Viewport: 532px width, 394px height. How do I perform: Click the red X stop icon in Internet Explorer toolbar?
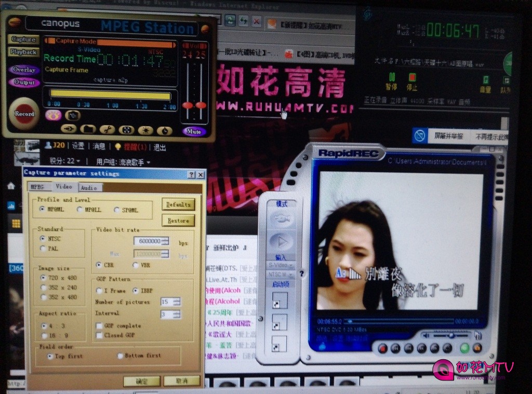coord(257,21)
